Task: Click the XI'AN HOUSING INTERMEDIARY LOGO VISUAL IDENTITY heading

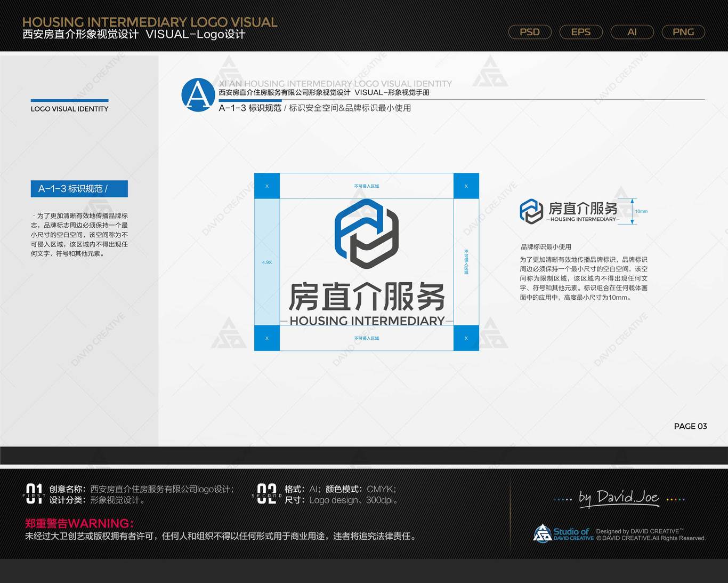Action: coord(335,84)
